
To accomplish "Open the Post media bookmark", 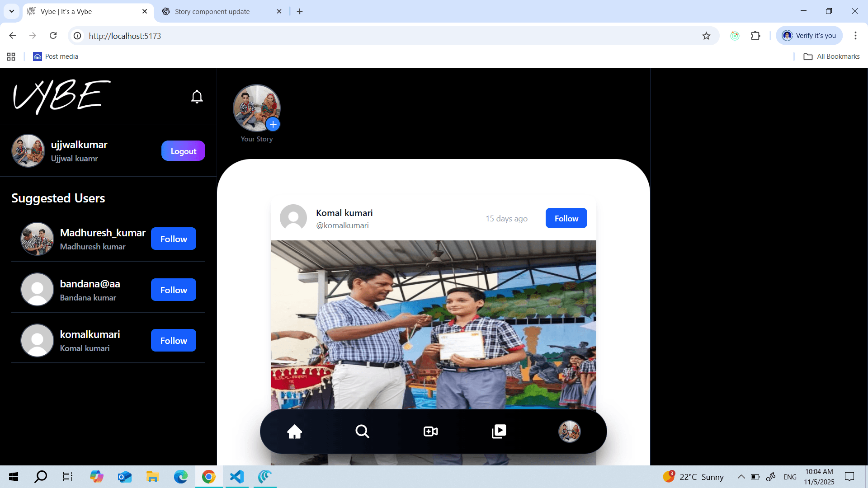I will (x=55, y=56).
